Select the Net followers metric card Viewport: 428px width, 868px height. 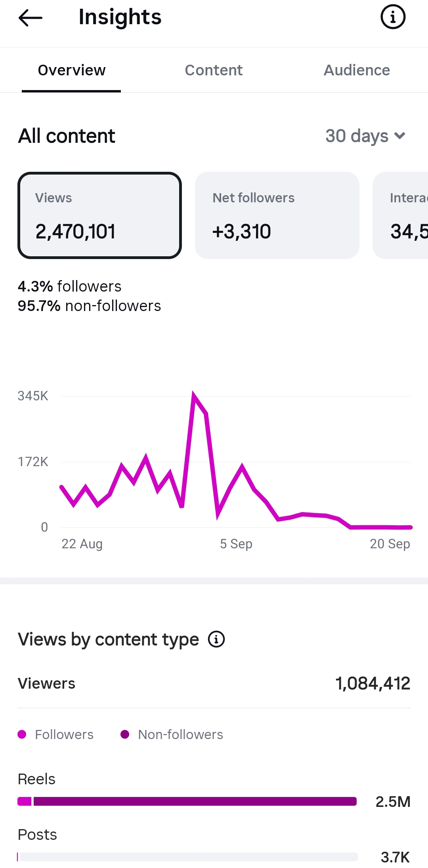coord(277,215)
